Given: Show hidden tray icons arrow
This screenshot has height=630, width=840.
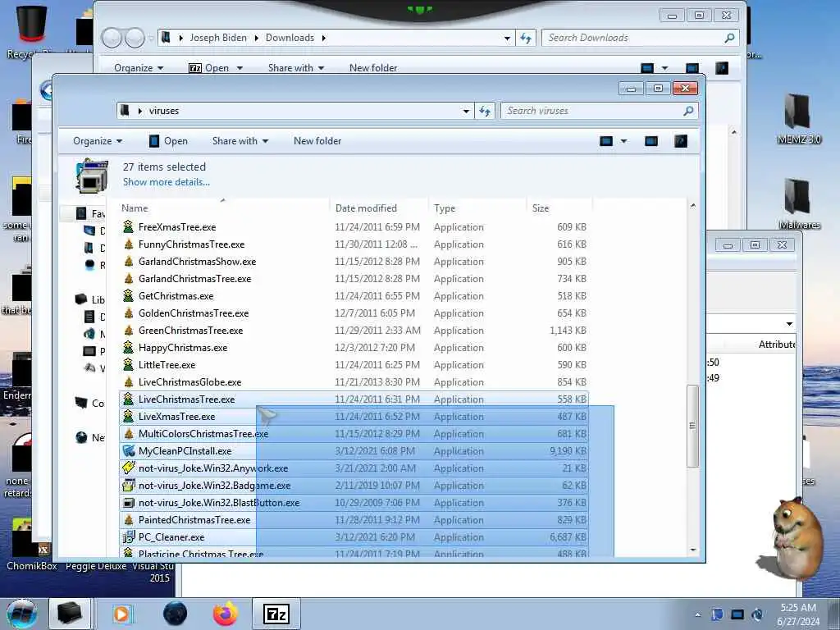Looking at the screenshot, I should point(697,614).
